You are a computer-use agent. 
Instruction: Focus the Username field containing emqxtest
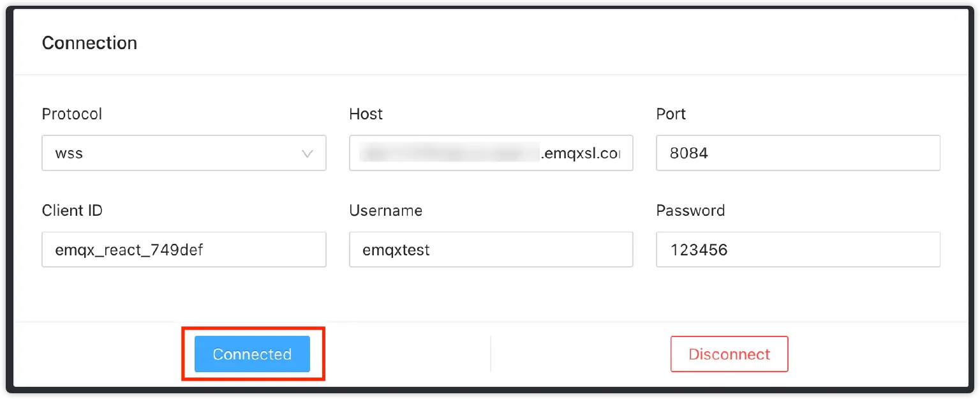pyautogui.click(x=491, y=250)
